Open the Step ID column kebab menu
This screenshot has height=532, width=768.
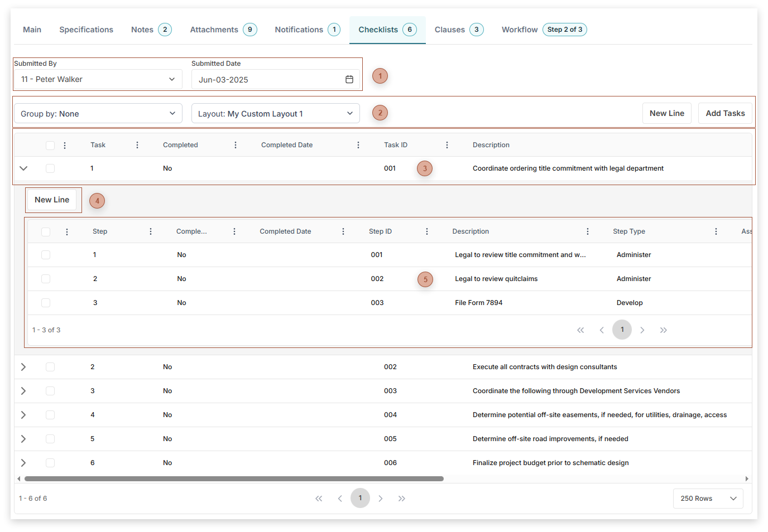(426, 231)
